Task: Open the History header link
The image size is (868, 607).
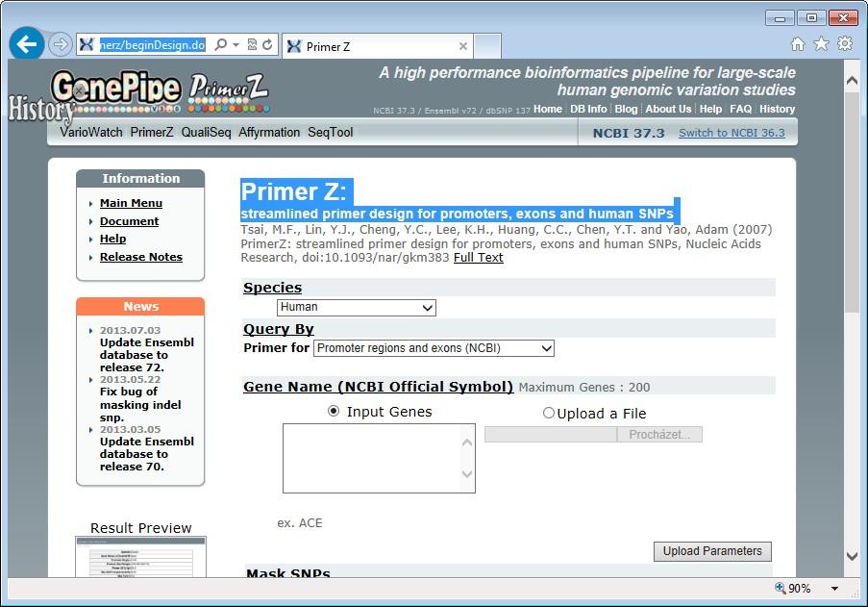Action: (x=777, y=109)
